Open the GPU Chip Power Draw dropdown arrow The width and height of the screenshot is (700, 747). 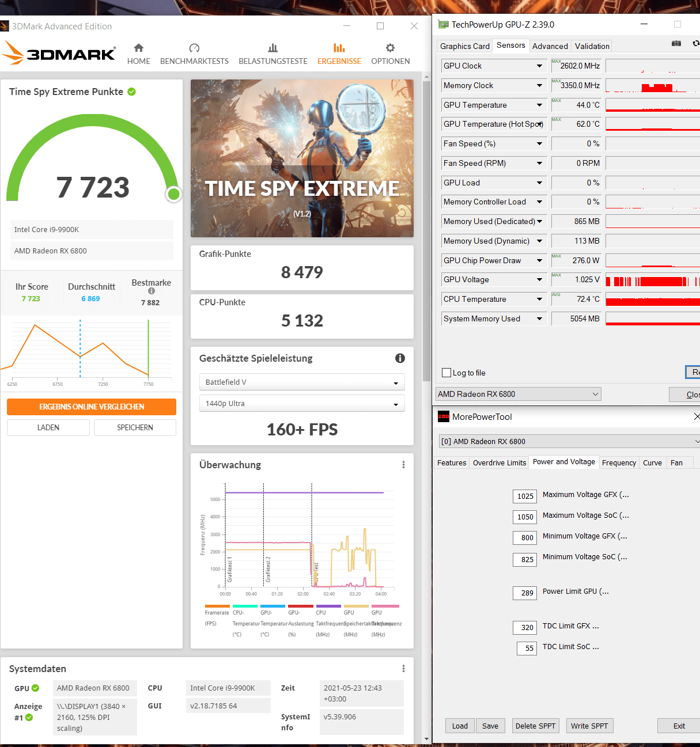[539, 261]
